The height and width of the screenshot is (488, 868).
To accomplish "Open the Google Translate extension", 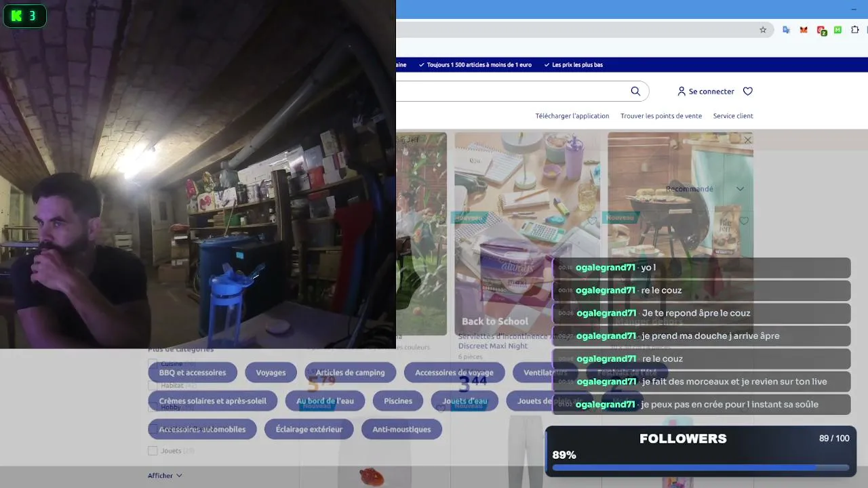I will 786,30.
